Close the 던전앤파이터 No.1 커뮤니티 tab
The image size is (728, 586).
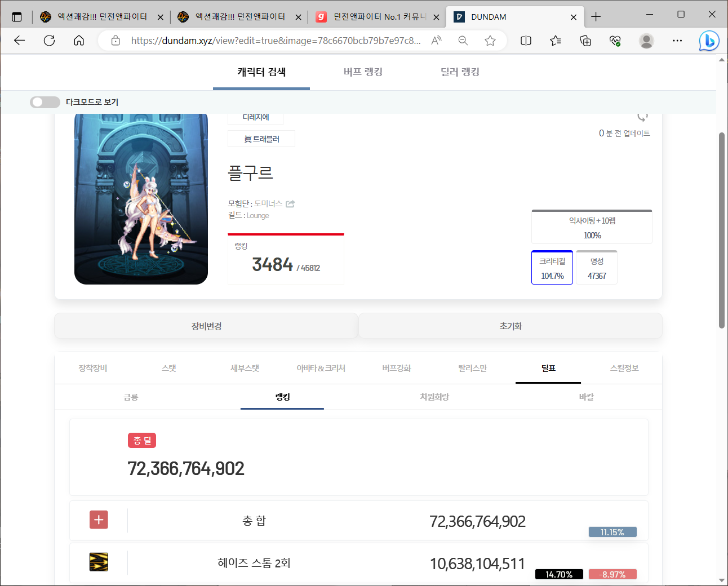coord(436,17)
